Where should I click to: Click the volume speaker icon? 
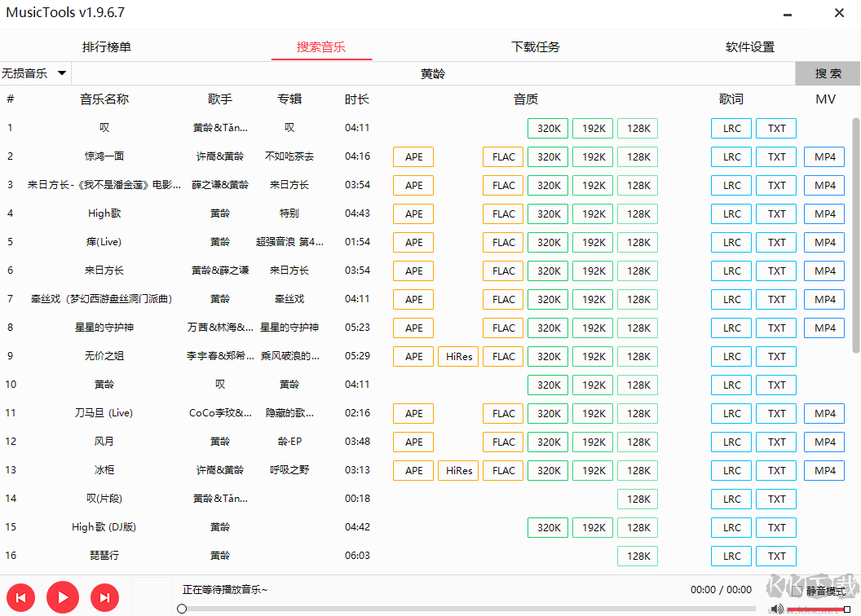[x=776, y=608]
